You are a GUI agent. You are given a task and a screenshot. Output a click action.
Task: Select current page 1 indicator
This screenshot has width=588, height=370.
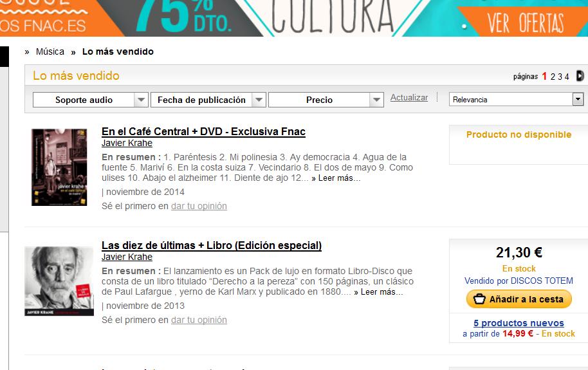(544, 76)
